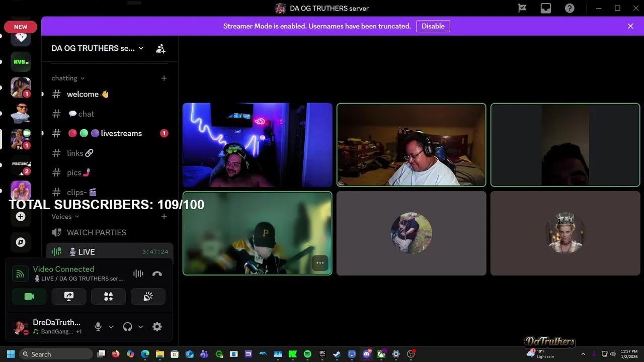This screenshot has height=362, width=644.
Task: Disconnect from the voice call
Action: coord(157,274)
